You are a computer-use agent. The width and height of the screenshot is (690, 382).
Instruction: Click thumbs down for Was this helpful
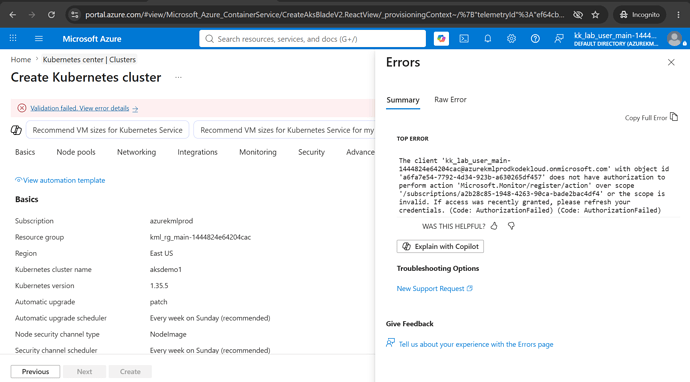tap(511, 226)
